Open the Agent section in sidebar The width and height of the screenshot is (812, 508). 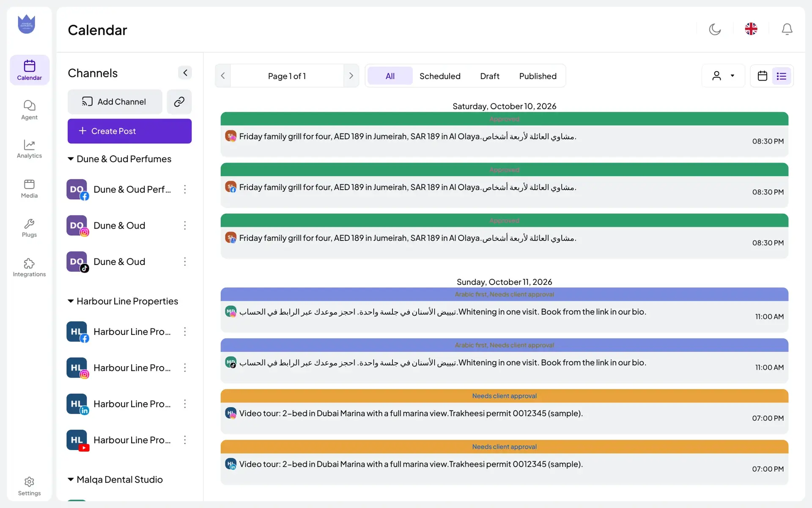(29, 110)
